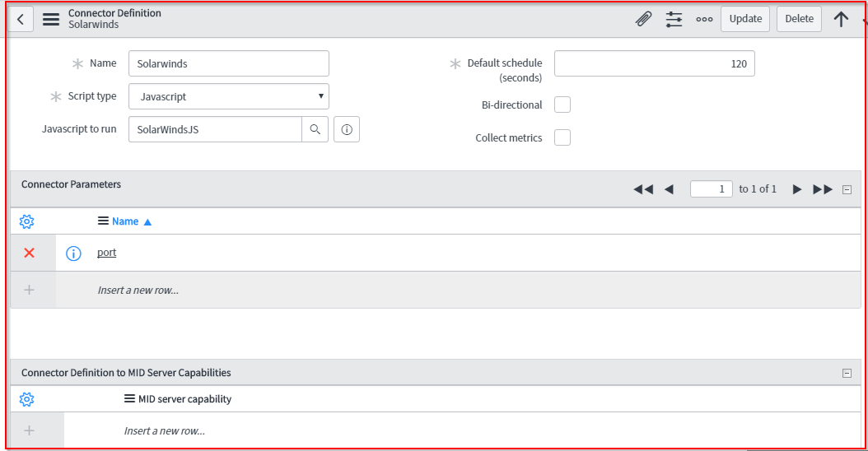Enable the Bi-directional checkbox
Screen dimensions: 868x451
[562, 105]
